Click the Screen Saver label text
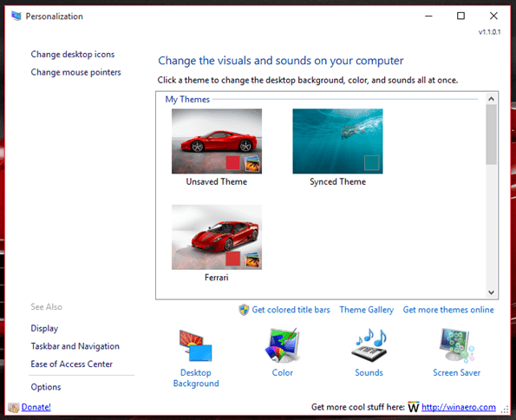The width and height of the screenshot is (516, 420). (457, 373)
